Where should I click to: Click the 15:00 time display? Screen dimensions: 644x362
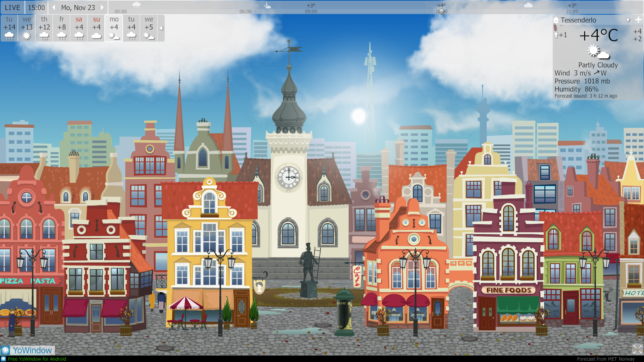36,7
